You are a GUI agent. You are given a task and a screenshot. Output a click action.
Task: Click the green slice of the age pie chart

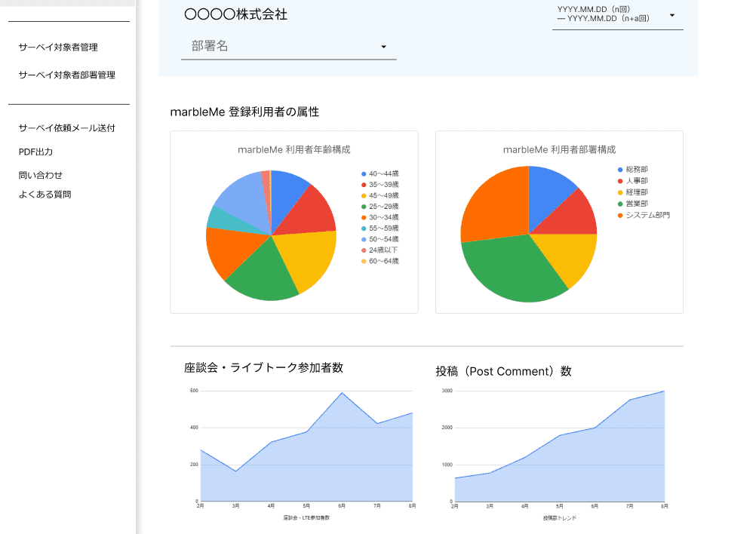265,275
